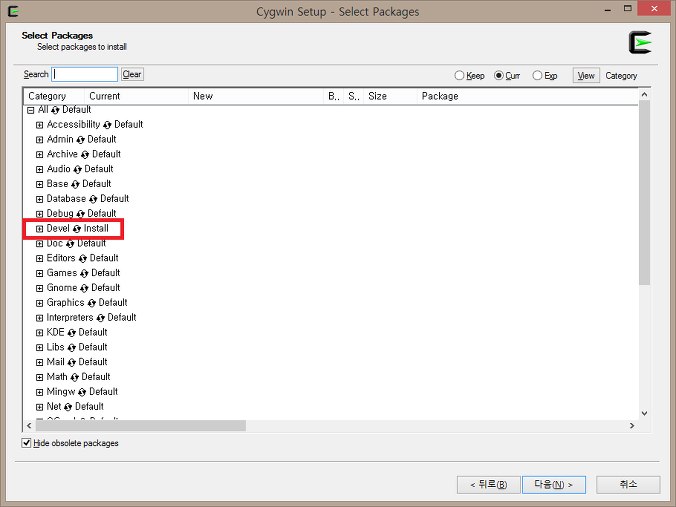Click the cycle icon next to Libs
Image resolution: width=676 pixels, height=507 pixels.
[x=72, y=348]
